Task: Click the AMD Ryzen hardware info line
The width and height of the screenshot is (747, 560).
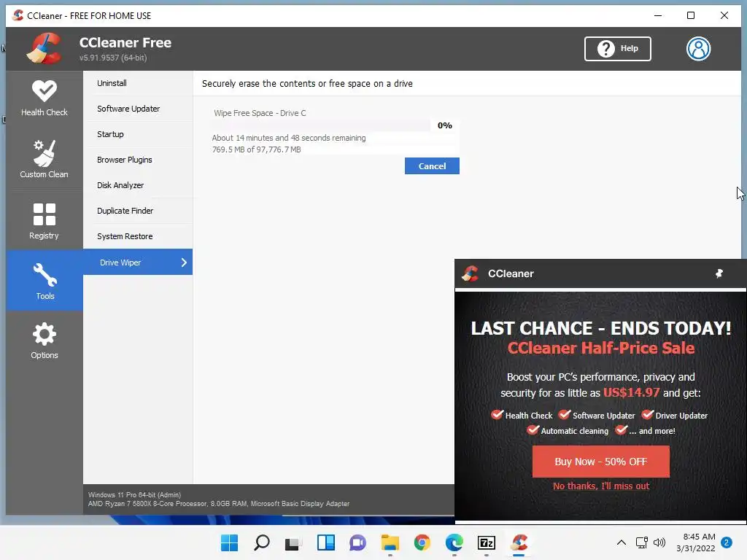Action: pyautogui.click(x=219, y=504)
